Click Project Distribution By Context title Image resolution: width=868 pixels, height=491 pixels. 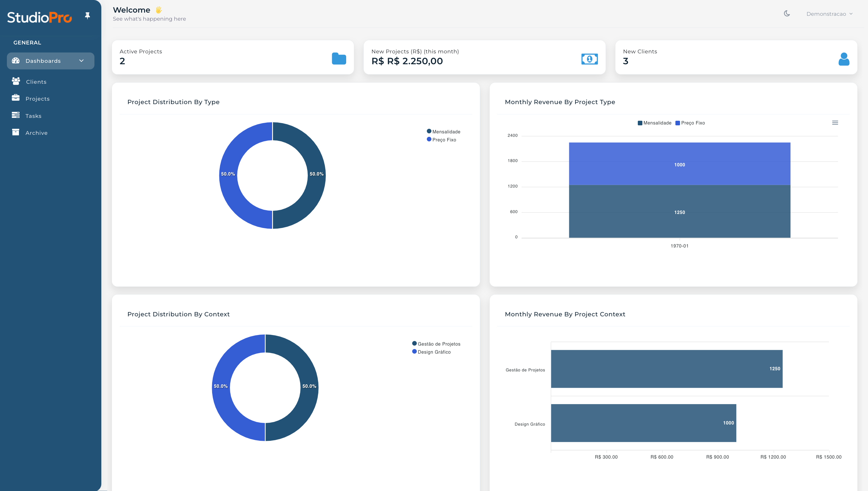[x=178, y=314]
